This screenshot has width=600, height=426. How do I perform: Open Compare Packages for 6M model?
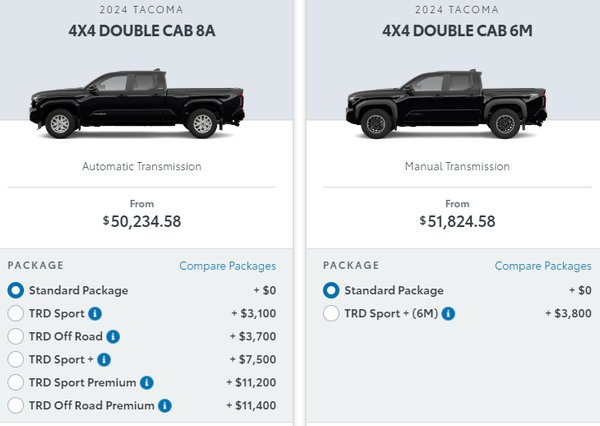(x=543, y=266)
